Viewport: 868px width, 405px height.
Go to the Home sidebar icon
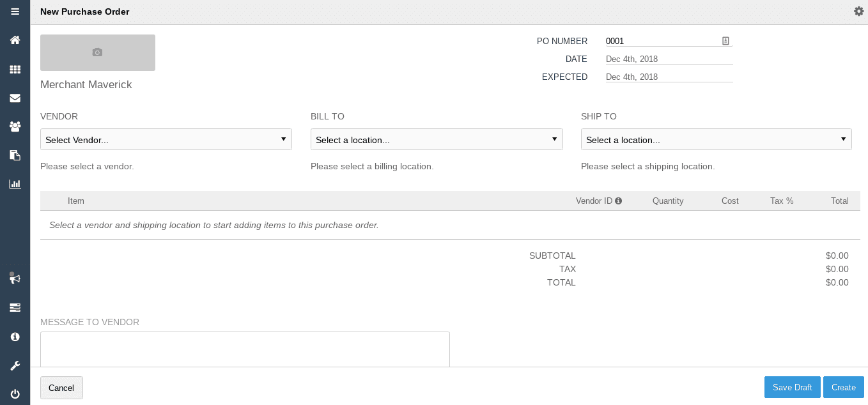pos(15,40)
